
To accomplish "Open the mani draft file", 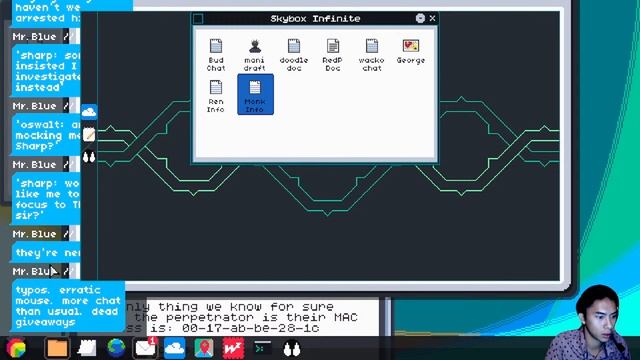I will [255, 55].
